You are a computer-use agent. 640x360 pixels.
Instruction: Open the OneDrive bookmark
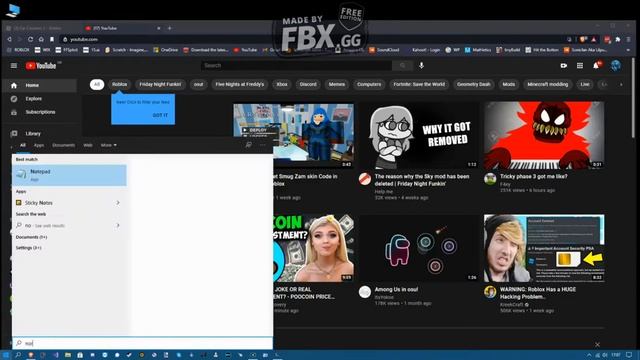166,50
